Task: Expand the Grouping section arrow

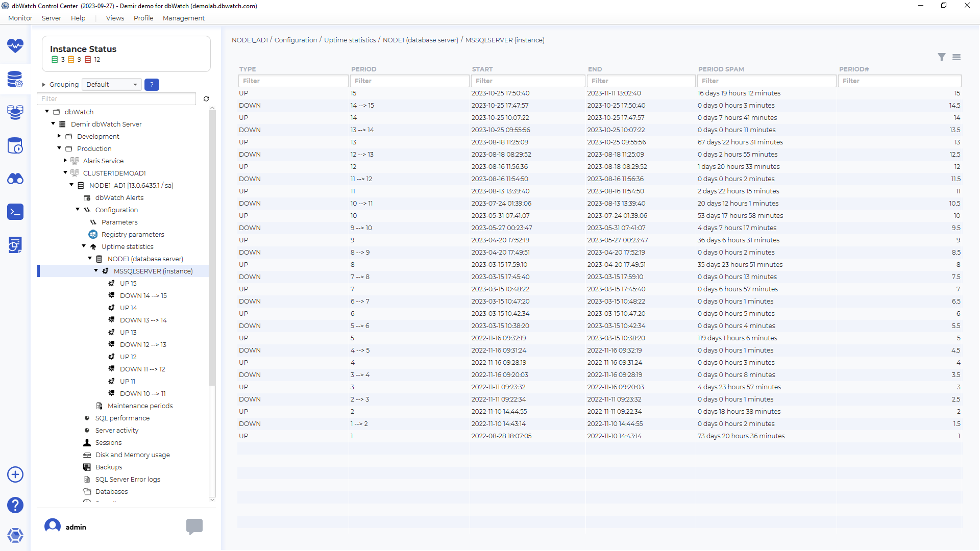Action: coord(44,85)
